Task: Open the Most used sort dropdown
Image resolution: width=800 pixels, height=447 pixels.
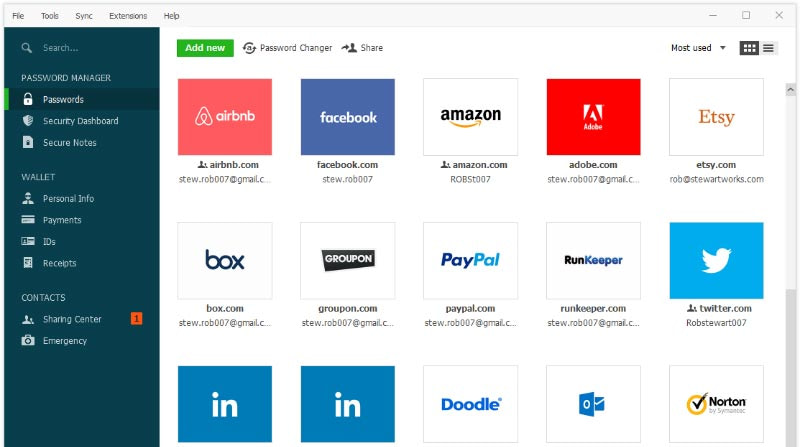Action: [x=698, y=48]
